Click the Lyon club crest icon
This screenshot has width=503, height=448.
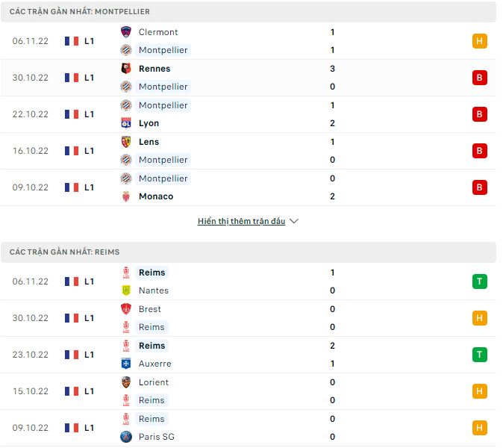point(126,123)
